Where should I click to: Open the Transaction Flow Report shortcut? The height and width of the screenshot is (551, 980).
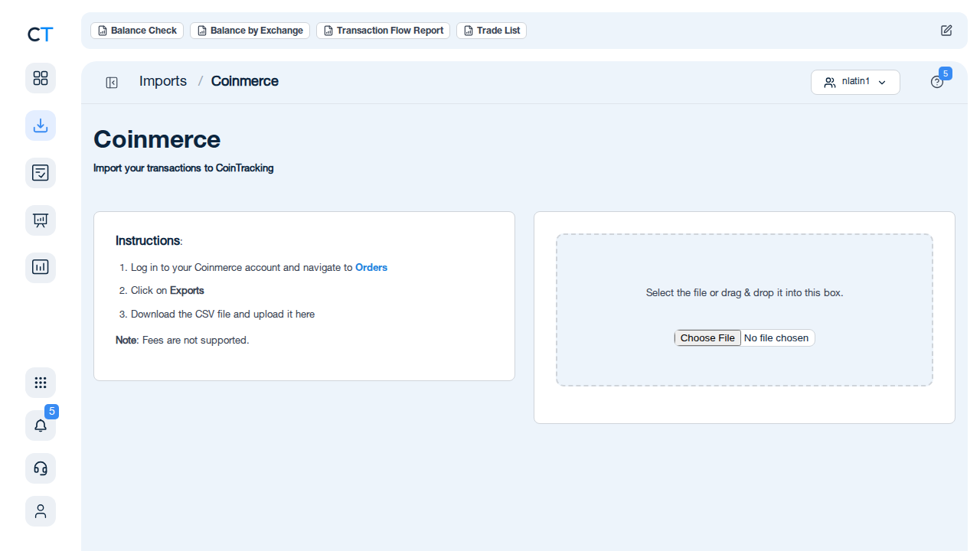(x=383, y=31)
